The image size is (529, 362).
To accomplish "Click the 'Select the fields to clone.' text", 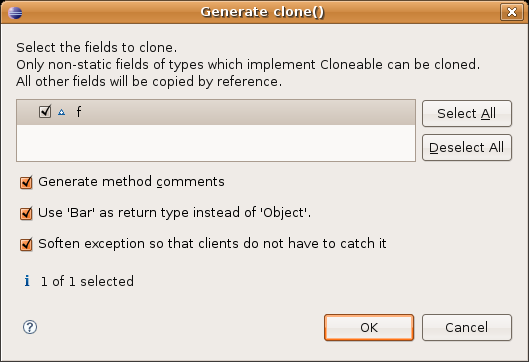I will [x=96, y=47].
